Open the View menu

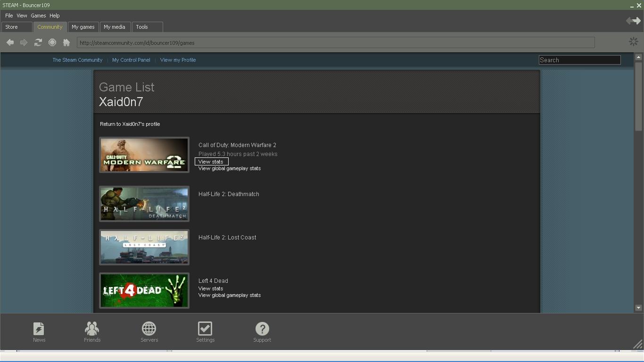pyautogui.click(x=22, y=16)
